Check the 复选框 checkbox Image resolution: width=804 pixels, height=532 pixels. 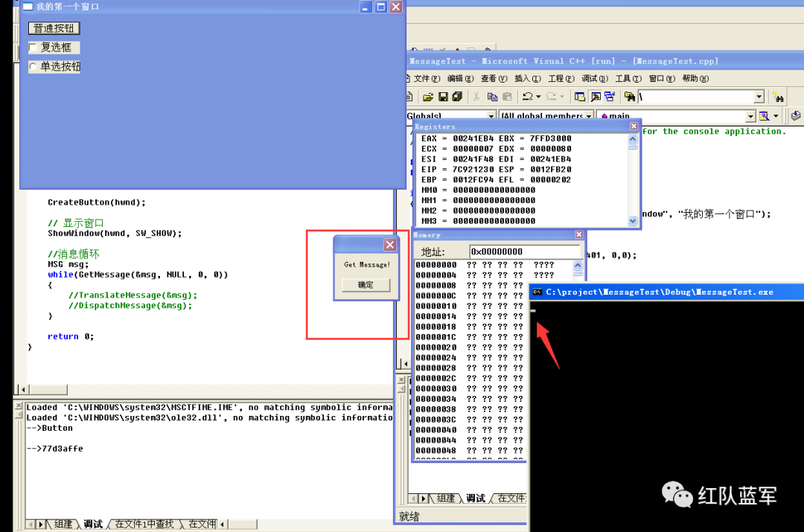[33, 48]
